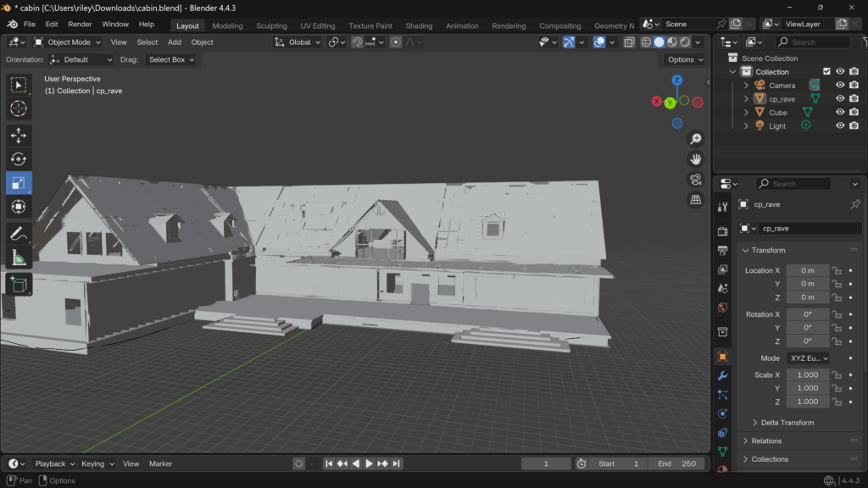Disable Cube in renders camera icon
The height and width of the screenshot is (488, 868).
tap(854, 112)
